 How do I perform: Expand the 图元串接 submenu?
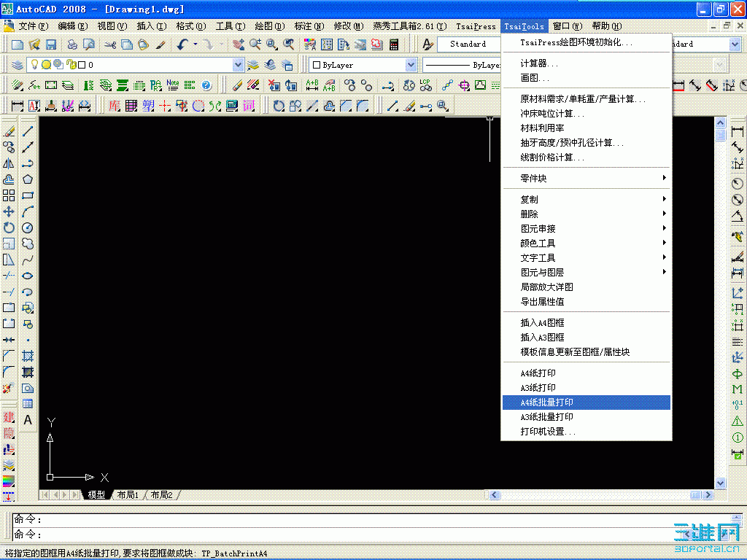point(587,228)
